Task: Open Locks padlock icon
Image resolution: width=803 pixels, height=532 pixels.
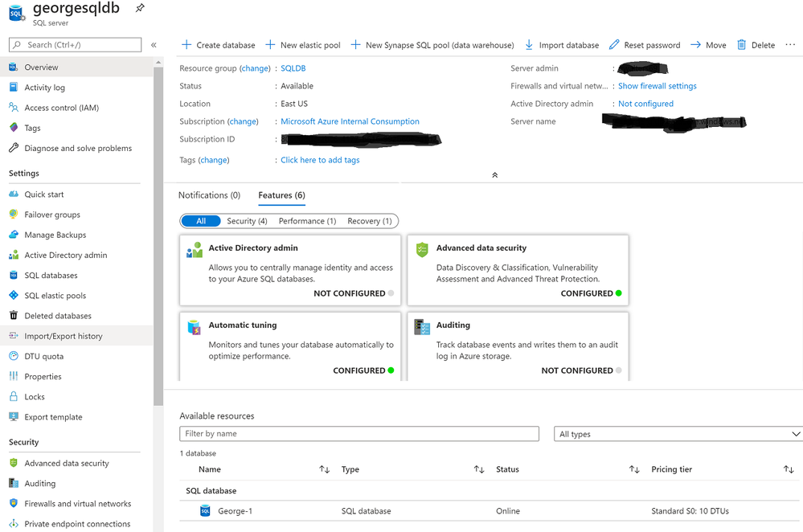Action: tap(14, 396)
